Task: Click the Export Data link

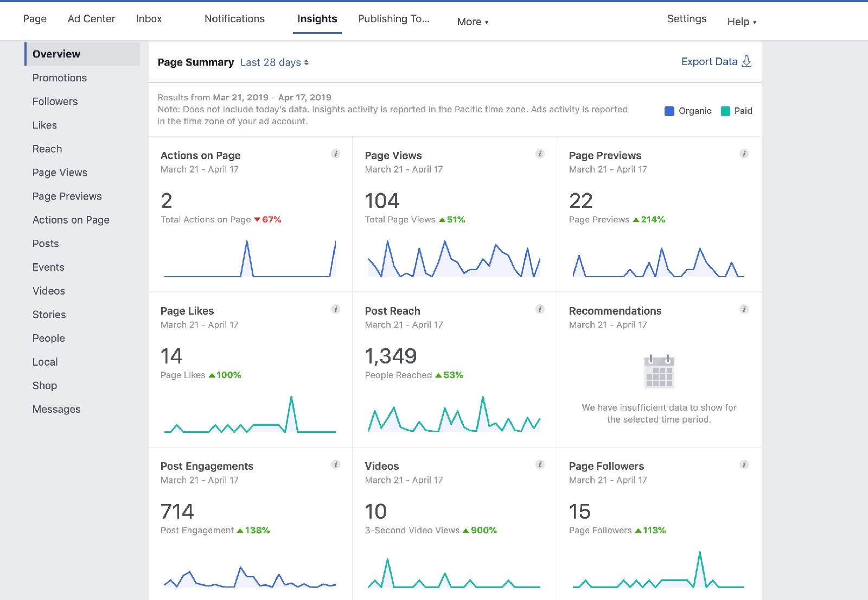Action: pyautogui.click(x=709, y=61)
